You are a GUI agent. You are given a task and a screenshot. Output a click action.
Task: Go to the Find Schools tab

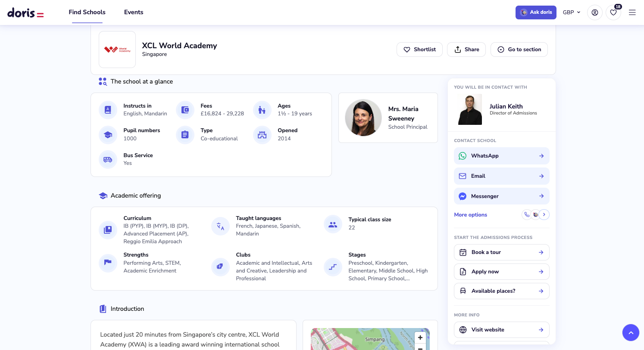(87, 12)
